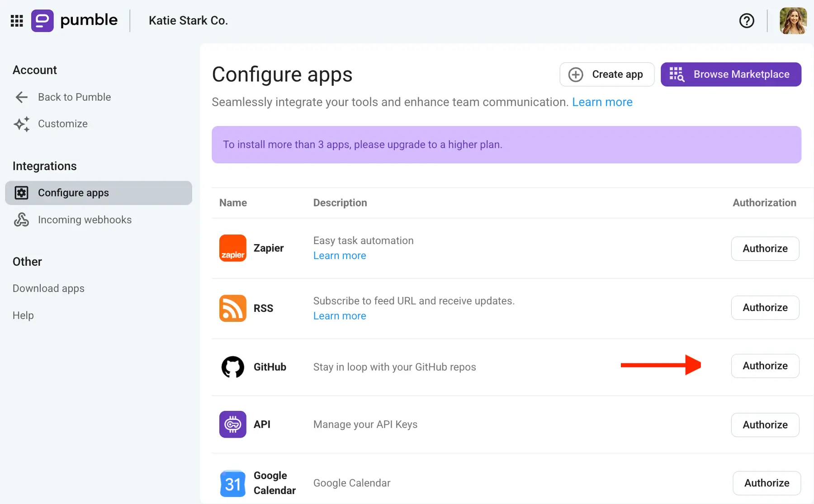The height and width of the screenshot is (504, 814).
Task: Click 'Subscribe to feed URL and receive updates.' description
Action: click(414, 301)
